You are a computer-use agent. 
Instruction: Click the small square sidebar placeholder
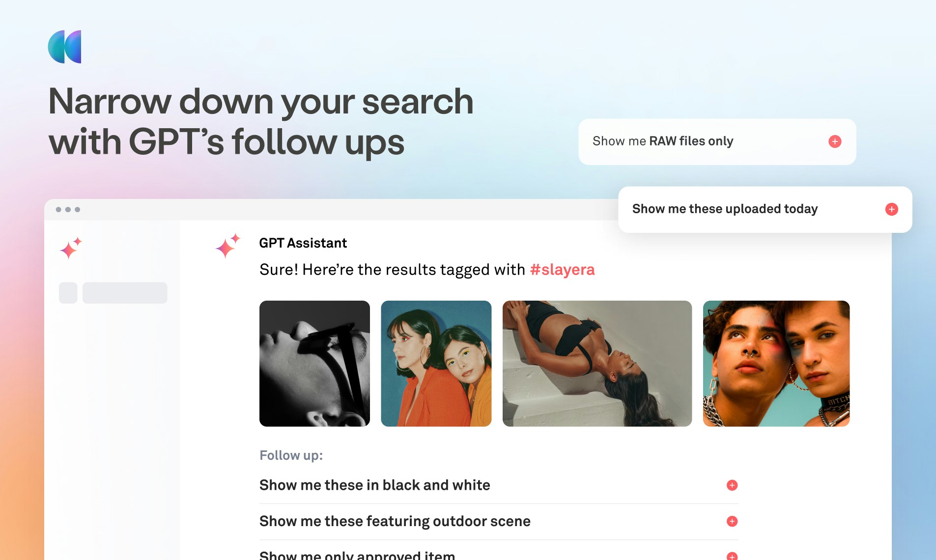(68, 293)
